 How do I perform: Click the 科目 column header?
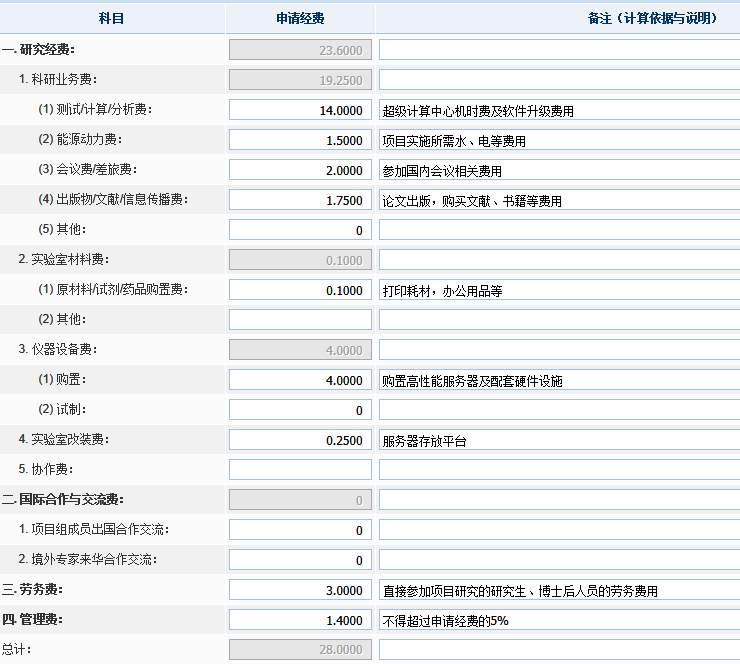[x=111, y=18]
